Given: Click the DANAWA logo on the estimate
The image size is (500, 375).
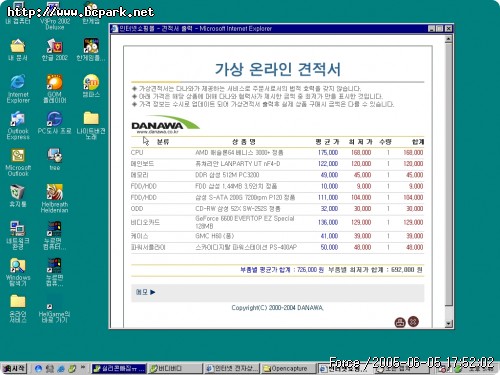Looking at the screenshot, I should coord(165,125).
